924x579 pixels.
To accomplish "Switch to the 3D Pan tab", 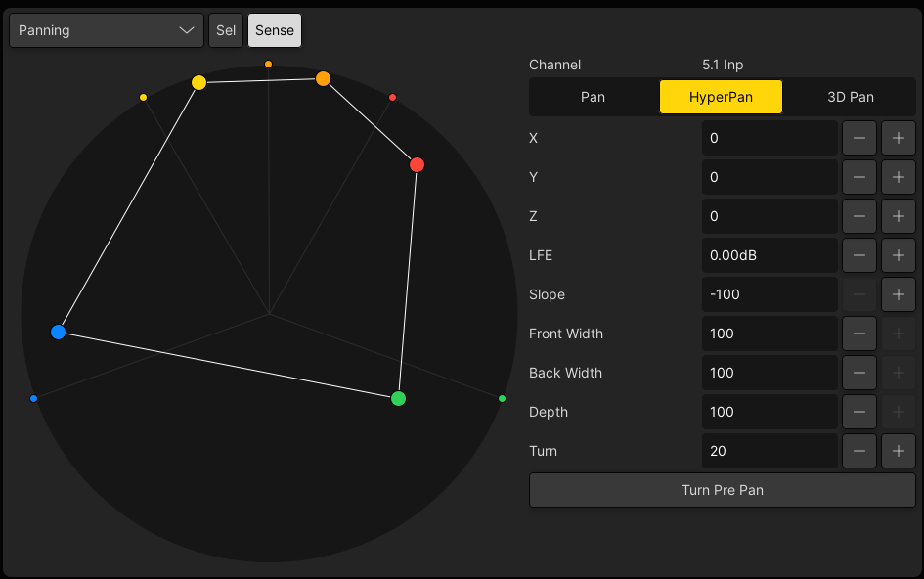I will coord(850,97).
